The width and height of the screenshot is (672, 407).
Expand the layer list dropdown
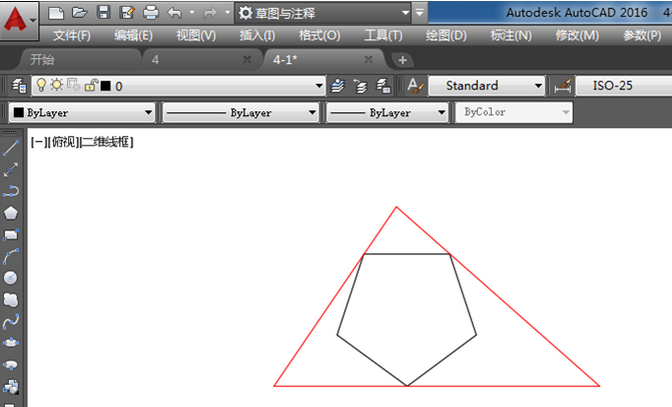click(318, 86)
